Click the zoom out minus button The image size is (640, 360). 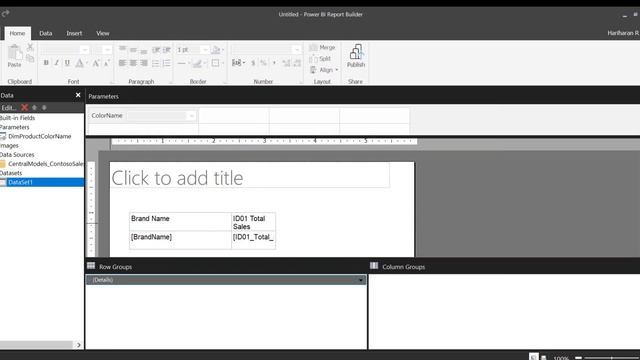pyautogui.click(x=578, y=358)
